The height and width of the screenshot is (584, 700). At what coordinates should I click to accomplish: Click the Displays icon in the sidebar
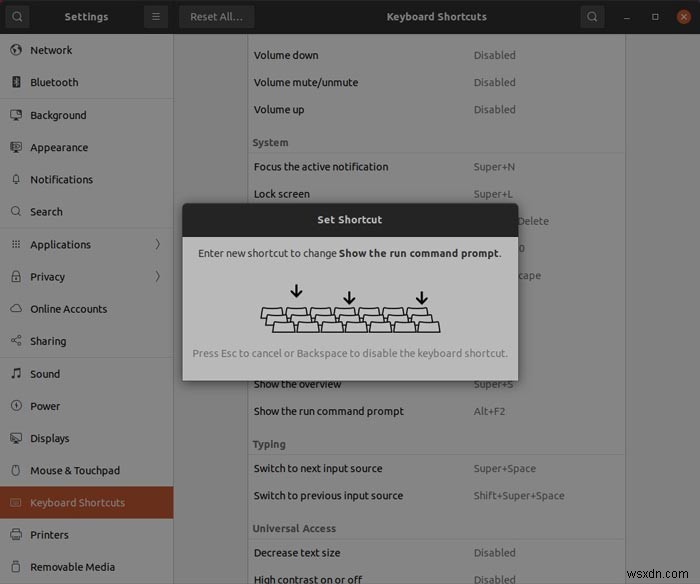16,438
